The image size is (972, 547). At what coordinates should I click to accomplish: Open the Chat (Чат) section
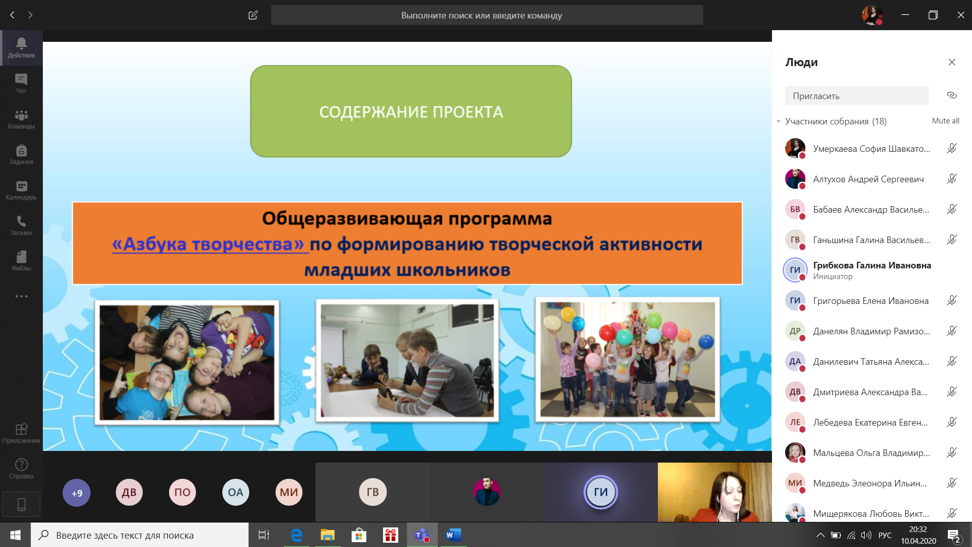tap(21, 83)
